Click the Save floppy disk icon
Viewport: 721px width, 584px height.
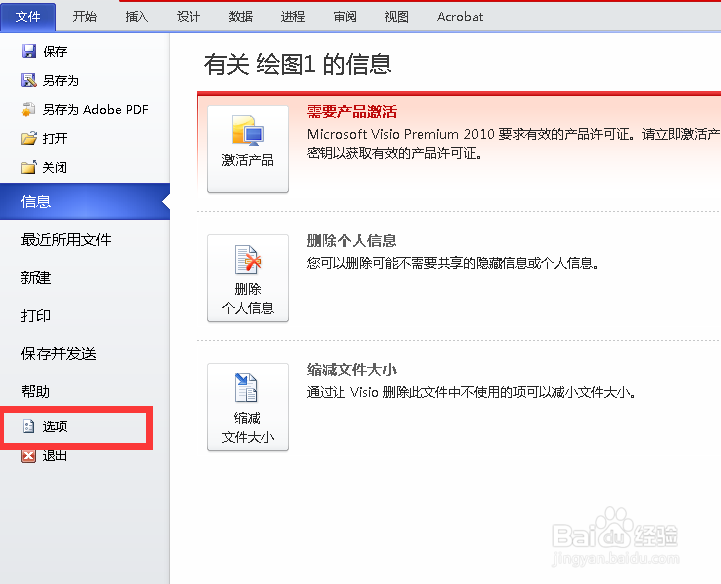(x=29, y=51)
